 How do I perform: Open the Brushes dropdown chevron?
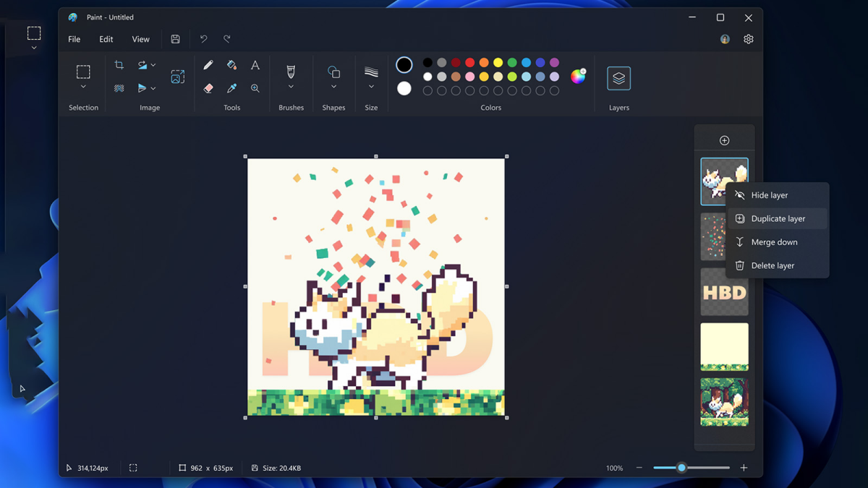[x=291, y=87]
